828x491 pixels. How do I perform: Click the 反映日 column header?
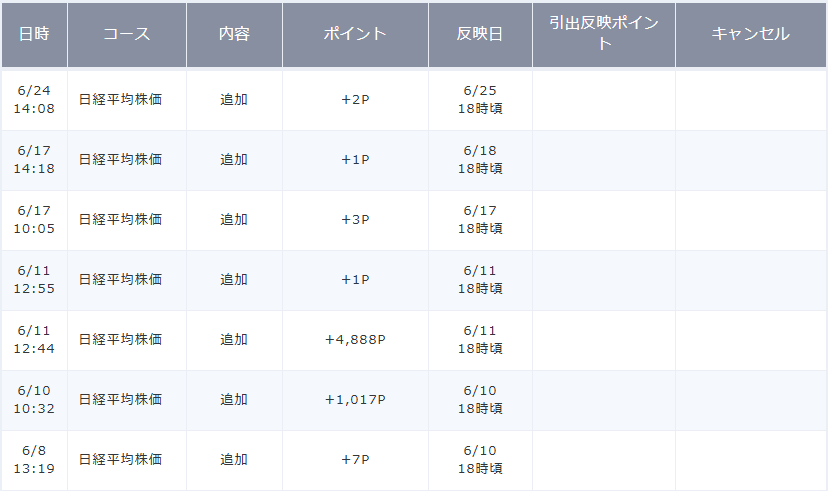click(x=480, y=34)
